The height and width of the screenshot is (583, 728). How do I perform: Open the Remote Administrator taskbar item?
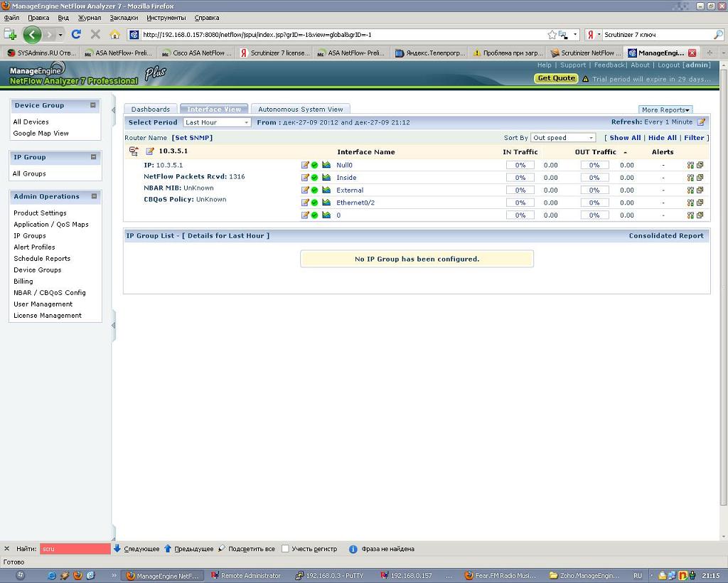pyautogui.click(x=246, y=576)
